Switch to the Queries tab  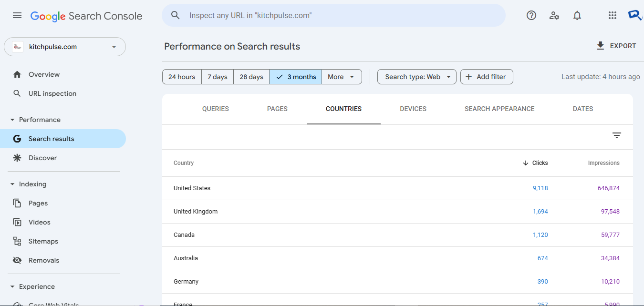coord(216,109)
